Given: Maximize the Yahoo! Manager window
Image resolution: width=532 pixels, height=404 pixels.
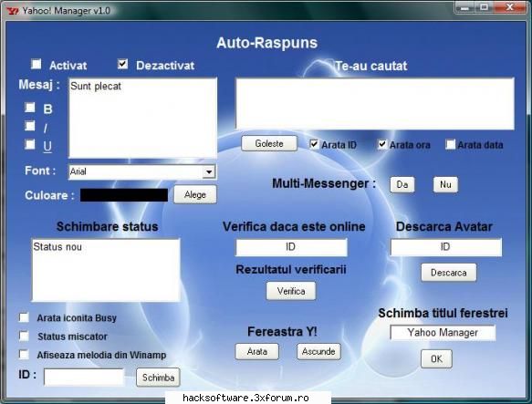Looking at the screenshot, I should 485,7.
